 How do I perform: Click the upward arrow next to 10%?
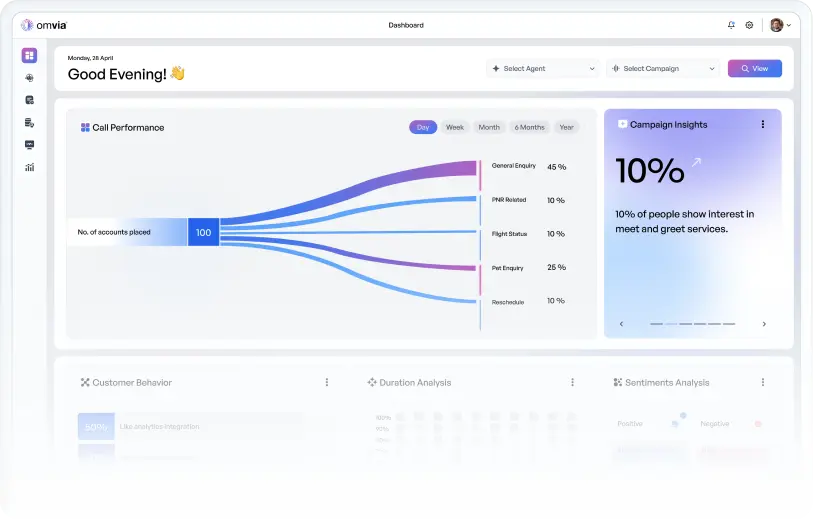(x=696, y=162)
